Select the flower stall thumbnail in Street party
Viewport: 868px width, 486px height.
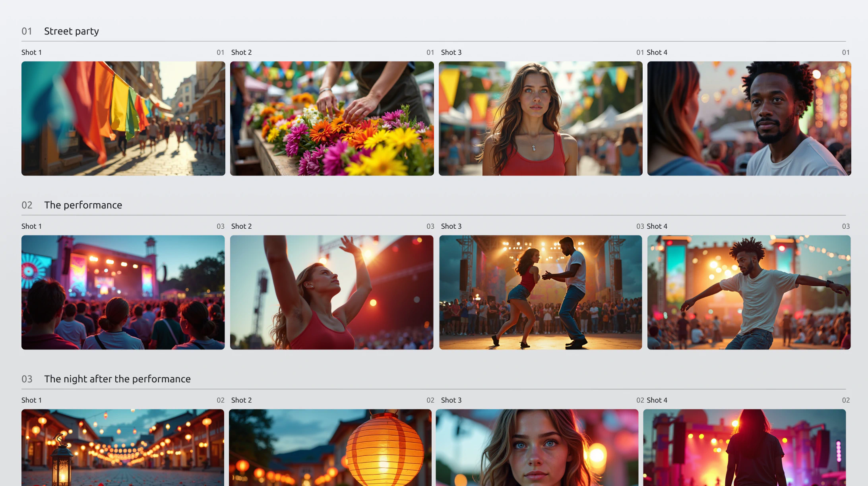pos(332,118)
